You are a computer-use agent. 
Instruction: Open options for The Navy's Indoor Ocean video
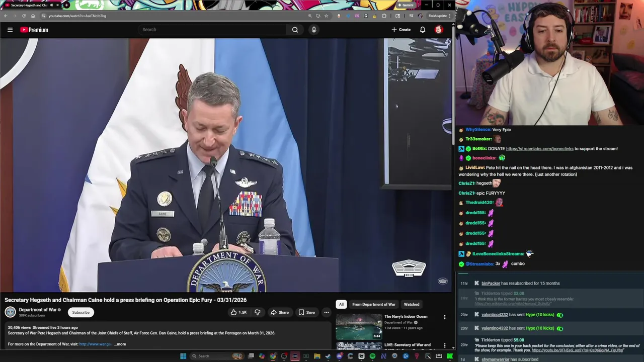(x=444, y=317)
